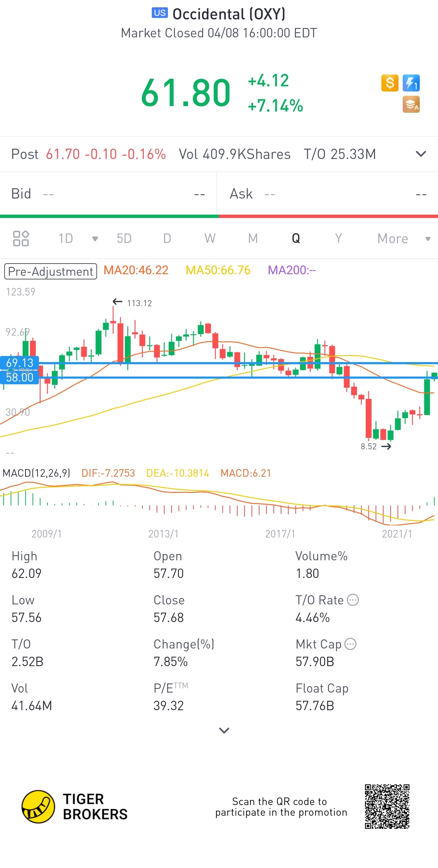The image size is (438, 868).
Task: Tap the MACD(12,26,9) indicator label
Action: coord(36,473)
